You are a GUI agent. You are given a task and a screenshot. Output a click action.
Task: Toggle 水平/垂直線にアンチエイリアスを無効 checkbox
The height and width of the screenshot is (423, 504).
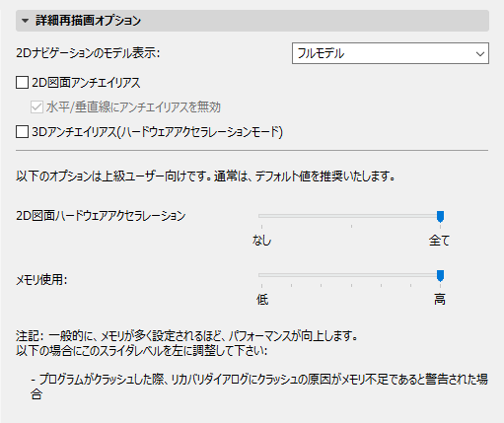click(36, 107)
